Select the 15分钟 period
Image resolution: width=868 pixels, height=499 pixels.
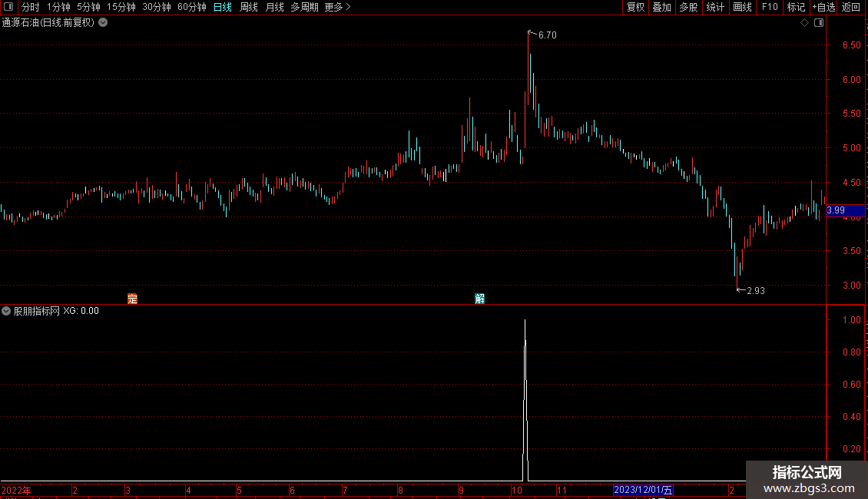point(121,7)
